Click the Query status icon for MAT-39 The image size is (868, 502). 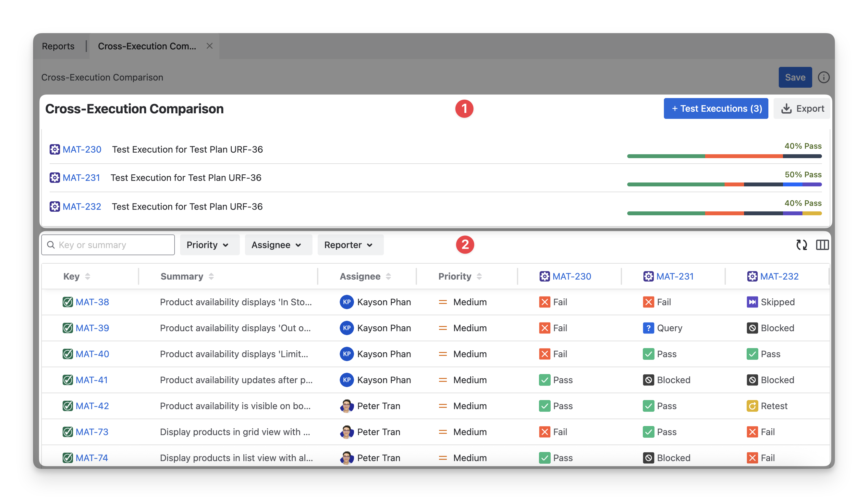coord(648,328)
